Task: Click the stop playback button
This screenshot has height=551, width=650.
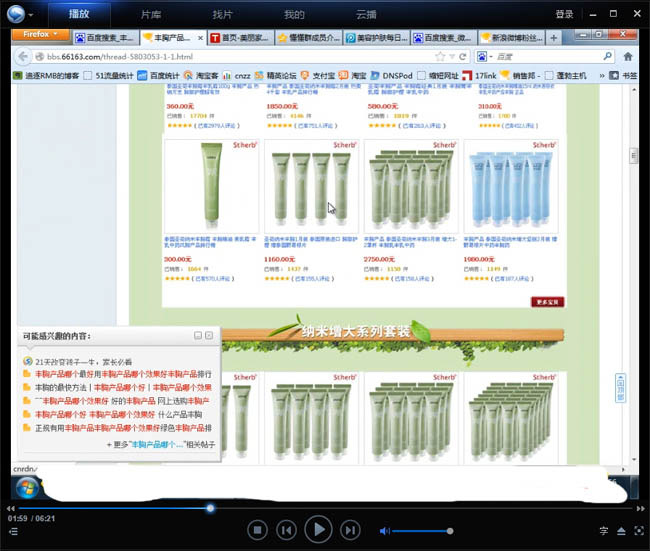Action: pyautogui.click(x=257, y=530)
